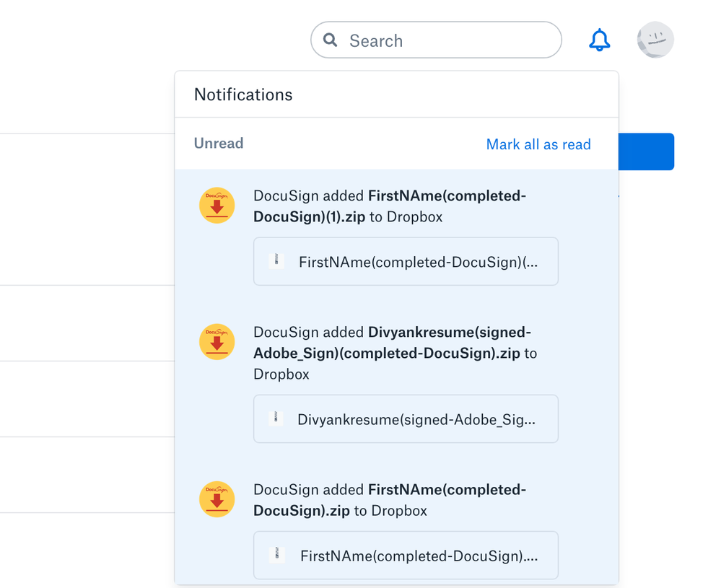Open the Divyankresume(signed-Adobe_Sig... attachment chip
This screenshot has width=721, height=588.
pyautogui.click(x=406, y=418)
